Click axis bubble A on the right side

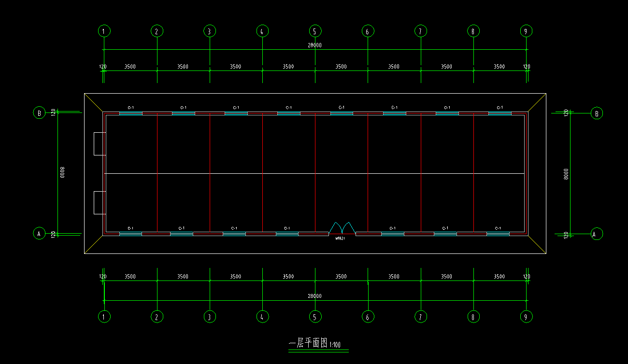[x=597, y=234]
